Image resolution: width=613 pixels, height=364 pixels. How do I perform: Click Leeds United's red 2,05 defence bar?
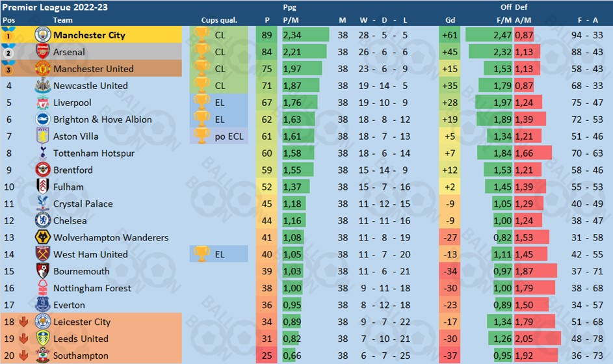pyautogui.click(x=538, y=339)
